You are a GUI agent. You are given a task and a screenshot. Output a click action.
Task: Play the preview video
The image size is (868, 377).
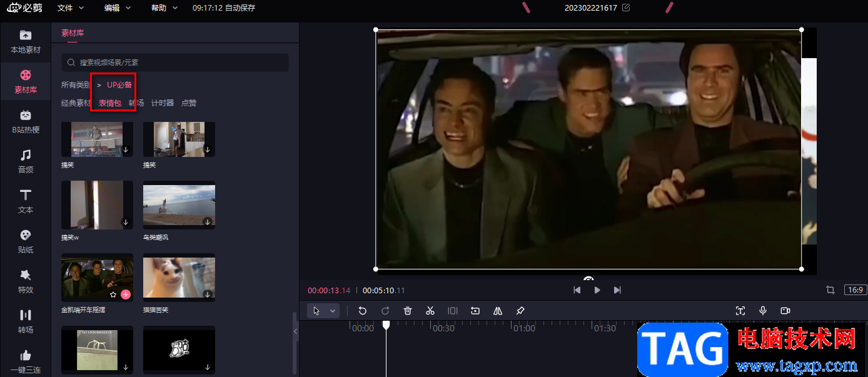coord(597,290)
